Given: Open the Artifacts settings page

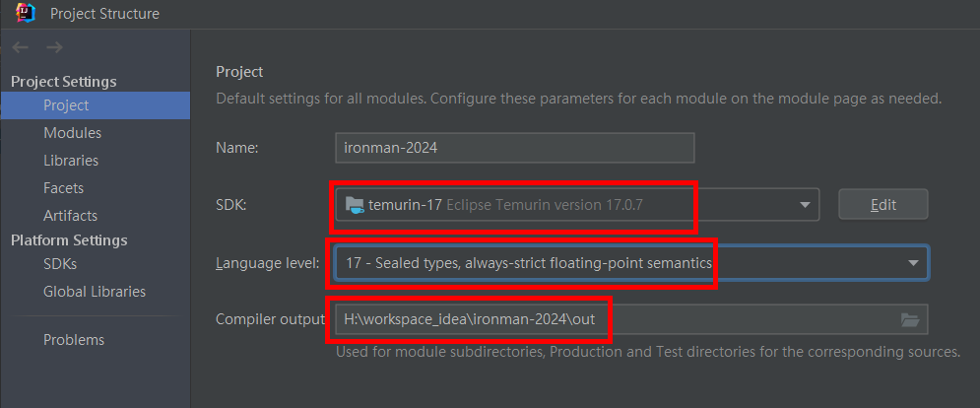Looking at the screenshot, I should (x=70, y=215).
